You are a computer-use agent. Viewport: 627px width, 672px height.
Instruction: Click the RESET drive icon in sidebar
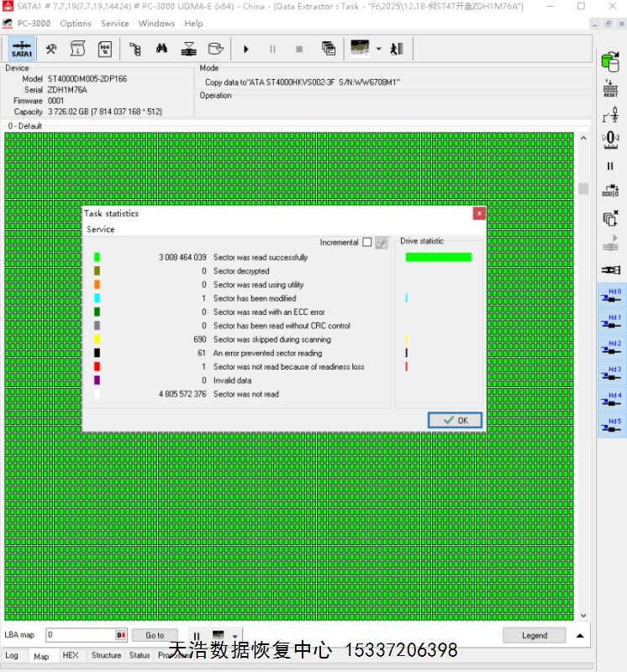point(610,88)
